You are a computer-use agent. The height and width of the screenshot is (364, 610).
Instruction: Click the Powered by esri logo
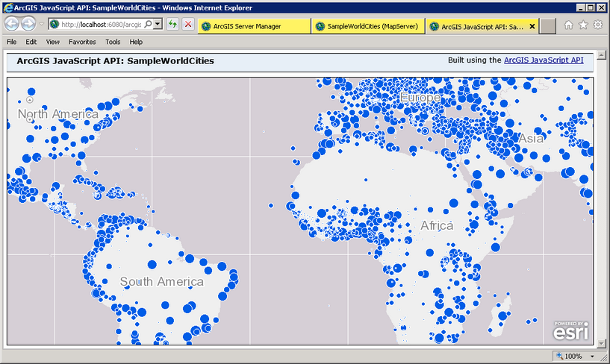tap(570, 330)
